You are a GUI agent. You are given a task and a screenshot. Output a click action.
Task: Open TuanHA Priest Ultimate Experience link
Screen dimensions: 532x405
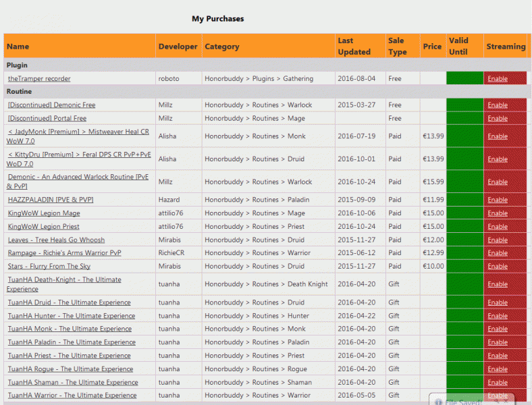pos(70,356)
